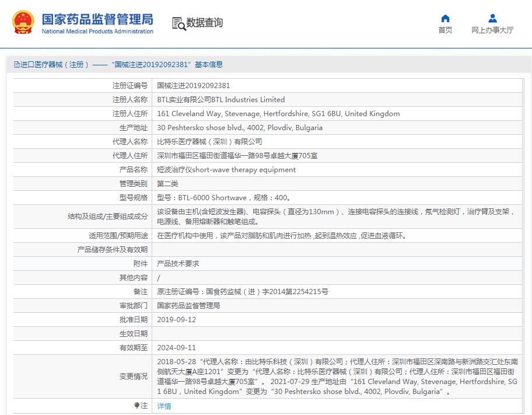Click the 生产地址 value 30 Peshtersko shose blvd.
Image resolution: width=532 pixels, height=415 pixels.
(x=240, y=128)
